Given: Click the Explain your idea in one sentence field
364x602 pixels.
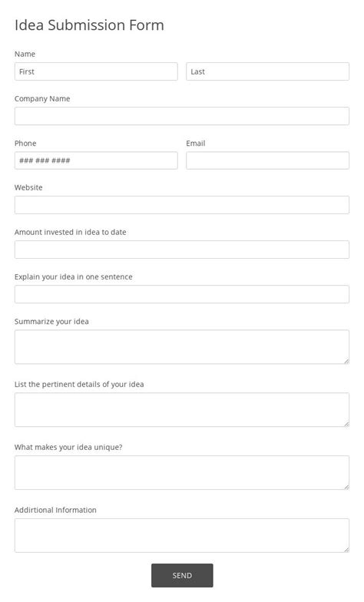Looking at the screenshot, I should point(182,294).
